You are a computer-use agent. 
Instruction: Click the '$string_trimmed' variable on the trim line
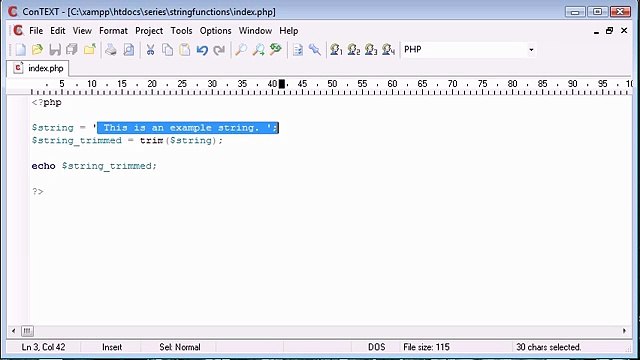click(77, 141)
